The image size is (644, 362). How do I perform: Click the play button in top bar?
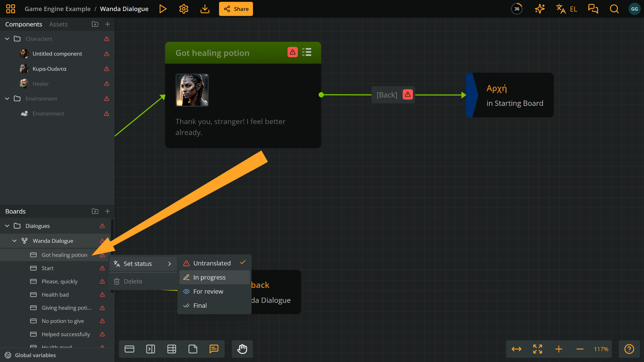pos(163,9)
